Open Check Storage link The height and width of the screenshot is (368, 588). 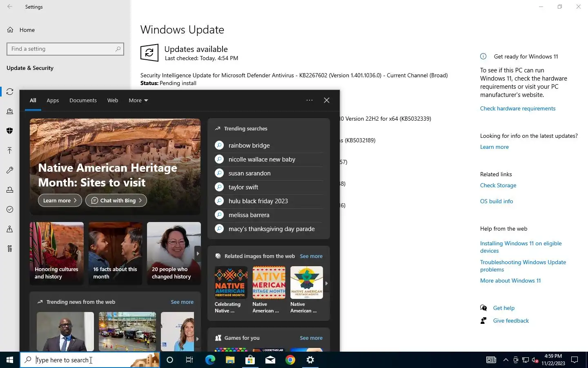click(x=498, y=185)
